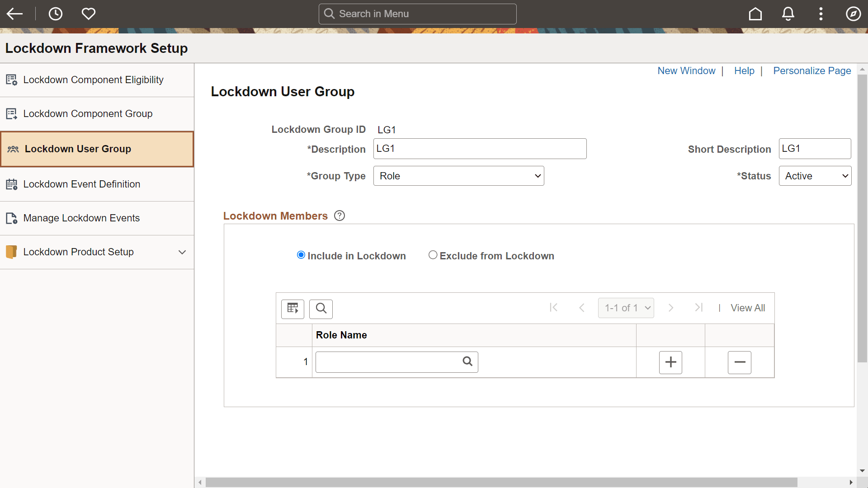The image size is (868, 488).
Task: Click the New Window link
Action: click(686, 71)
